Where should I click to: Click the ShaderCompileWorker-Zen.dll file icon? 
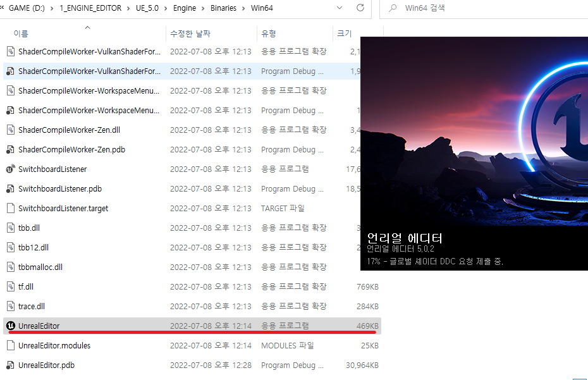tap(11, 130)
